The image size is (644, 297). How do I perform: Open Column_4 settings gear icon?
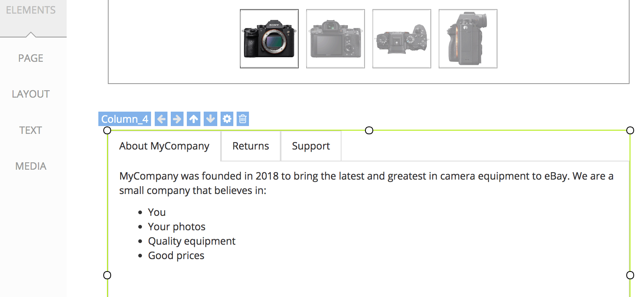tap(227, 119)
